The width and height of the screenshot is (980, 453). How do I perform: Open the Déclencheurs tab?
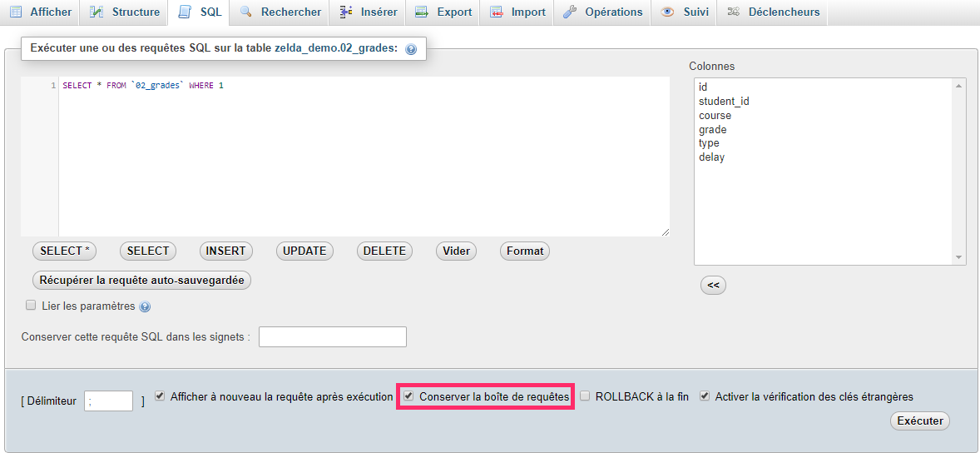pyautogui.click(x=773, y=12)
